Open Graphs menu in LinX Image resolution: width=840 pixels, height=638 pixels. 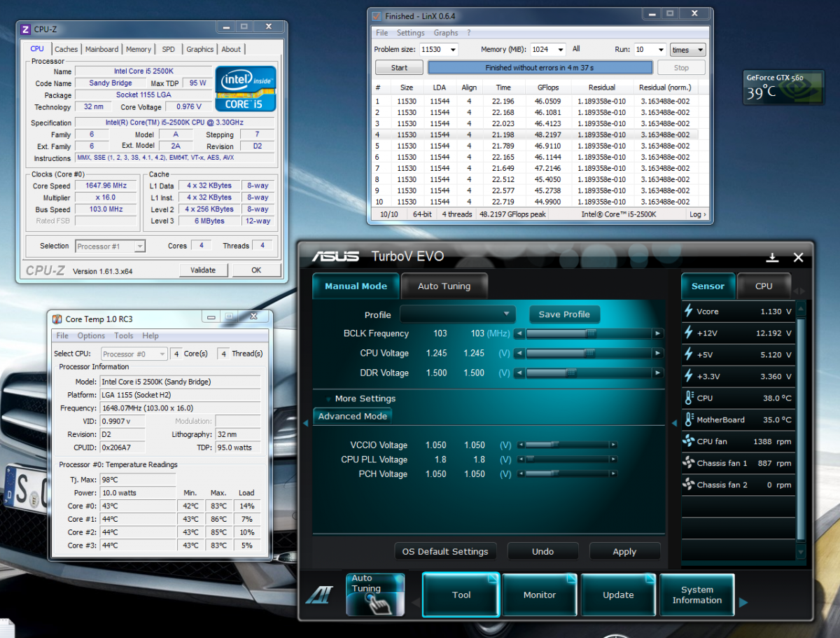(446, 33)
